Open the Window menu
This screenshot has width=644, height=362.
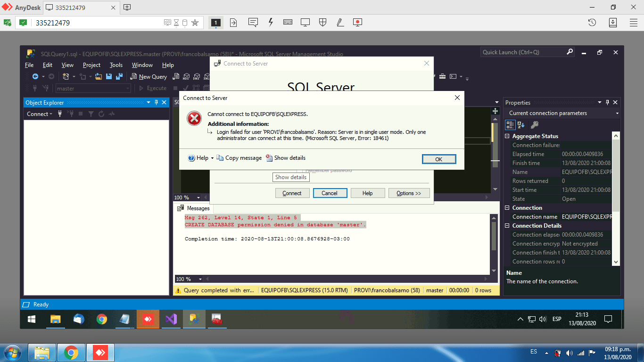pyautogui.click(x=142, y=65)
